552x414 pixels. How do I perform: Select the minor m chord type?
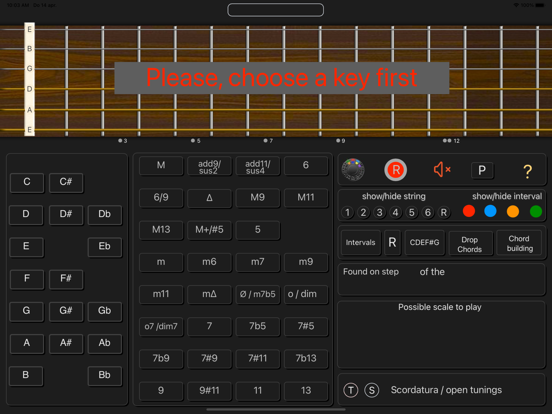(161, 262)
